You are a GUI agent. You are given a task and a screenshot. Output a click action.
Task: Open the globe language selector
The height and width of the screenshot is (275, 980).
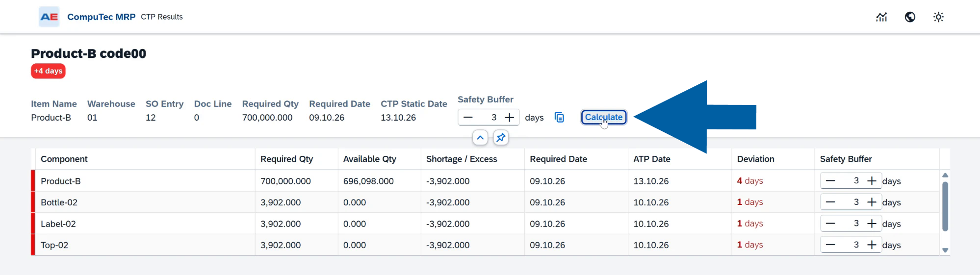point(910,17)
